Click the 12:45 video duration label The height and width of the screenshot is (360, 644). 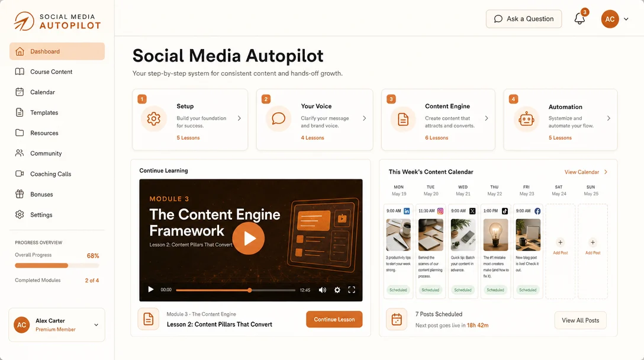tap(305, 290)
